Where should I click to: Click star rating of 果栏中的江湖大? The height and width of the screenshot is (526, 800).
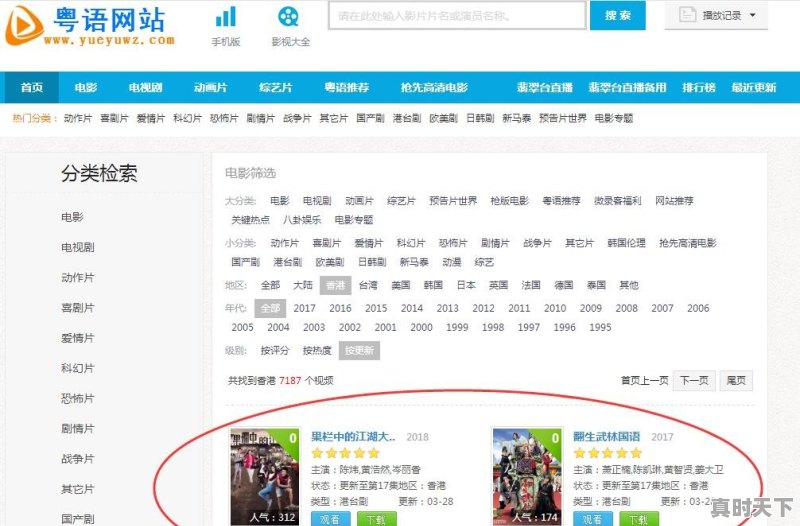(345, 453)
